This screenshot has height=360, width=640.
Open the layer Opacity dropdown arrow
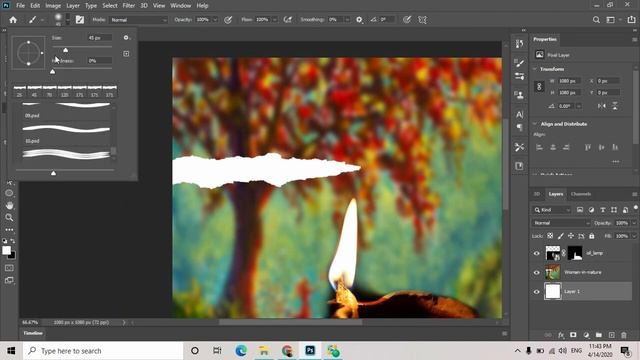pyautogui.click(x=634, y=223)
